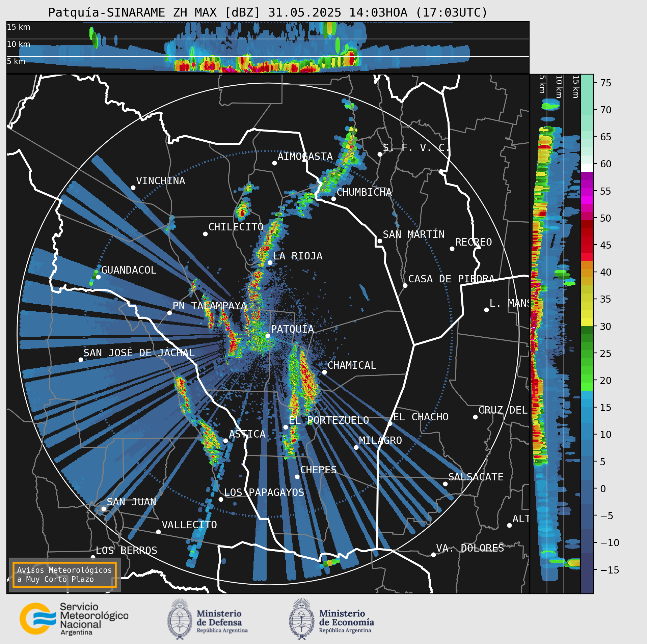Image resolution: width=647 pixels, height=644 pixels.
Task: Click the MILAGRO city marker dot
Action: pos(356,447)
